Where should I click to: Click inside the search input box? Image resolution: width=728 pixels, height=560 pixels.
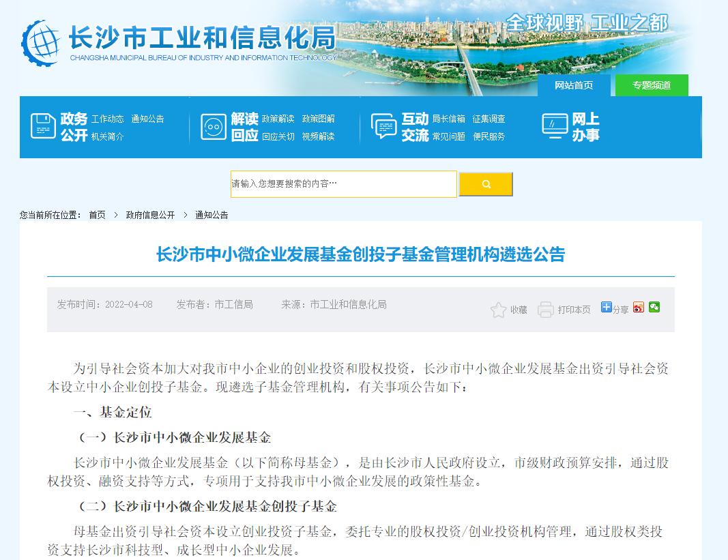[x=341, y=183]
